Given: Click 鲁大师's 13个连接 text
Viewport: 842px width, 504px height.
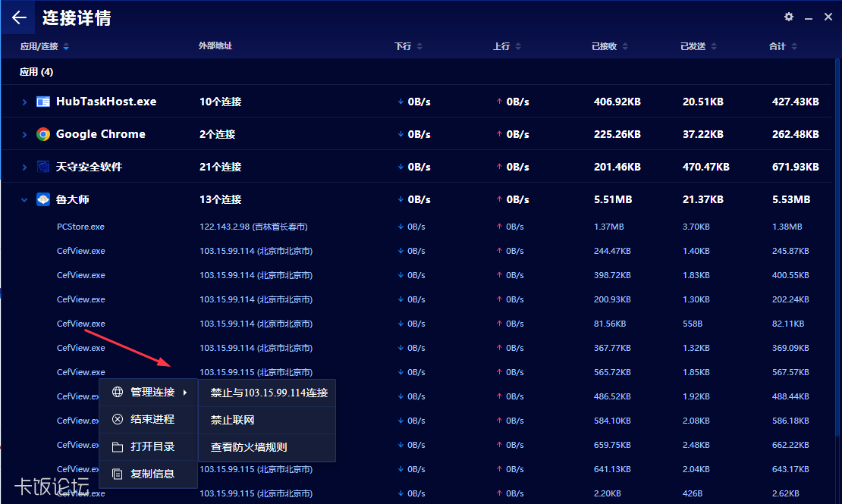Looking at the screenshot, I should point(220,199).
